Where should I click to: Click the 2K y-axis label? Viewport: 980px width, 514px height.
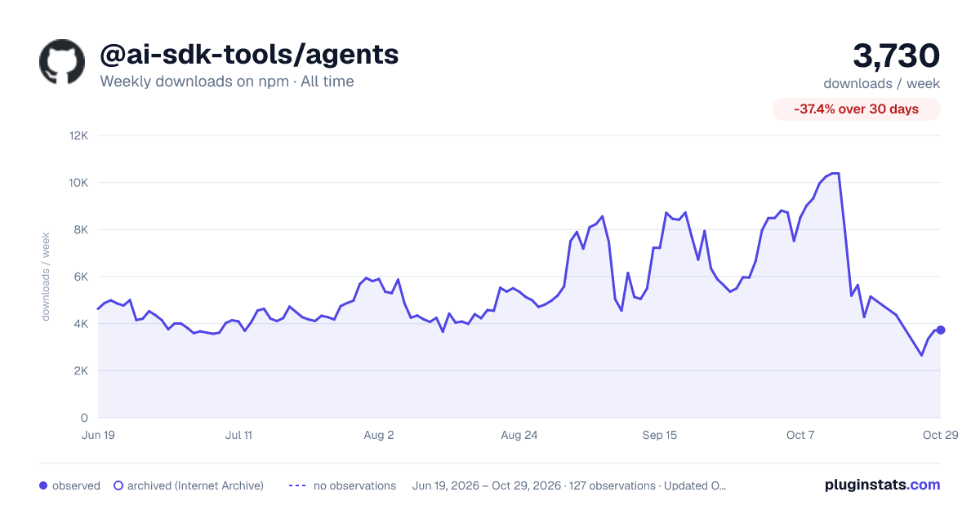(x=82, y=370)
